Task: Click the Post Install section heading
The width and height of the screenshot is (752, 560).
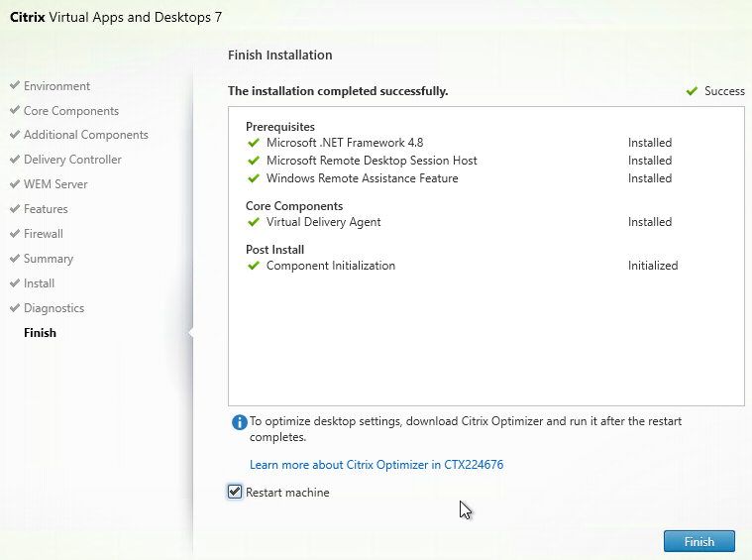Action: coord(274,250)
